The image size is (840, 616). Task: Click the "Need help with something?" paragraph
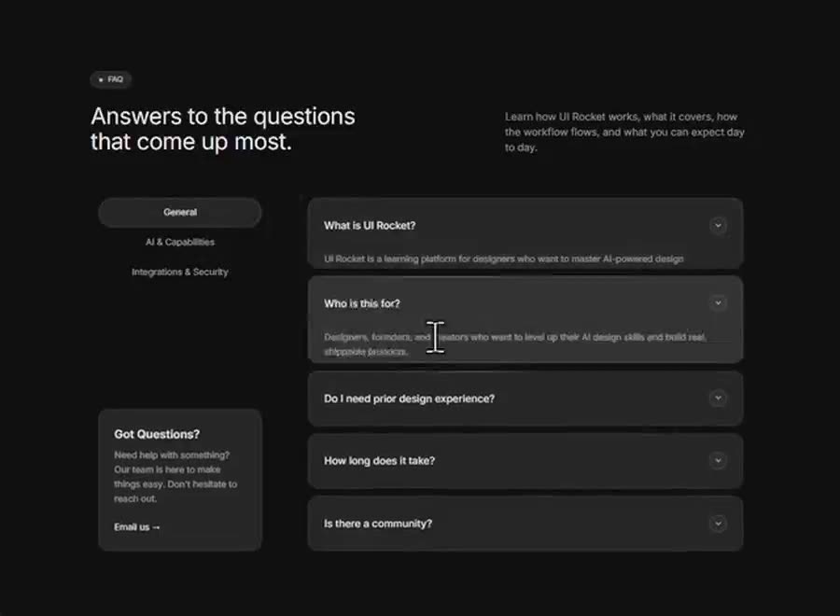175,477
